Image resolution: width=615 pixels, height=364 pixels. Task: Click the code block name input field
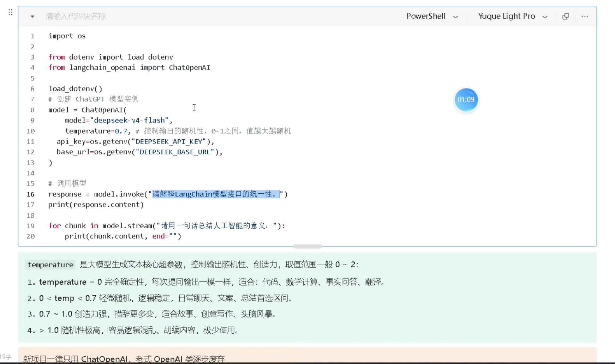pyautogui.click(x=76, y=16)
